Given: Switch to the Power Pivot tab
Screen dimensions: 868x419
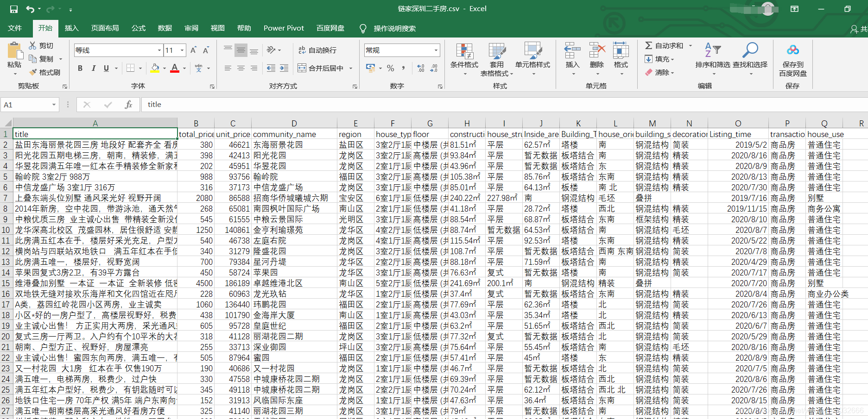Looking at the screenshot, I should pyautogui.click(x=284, y=28).
